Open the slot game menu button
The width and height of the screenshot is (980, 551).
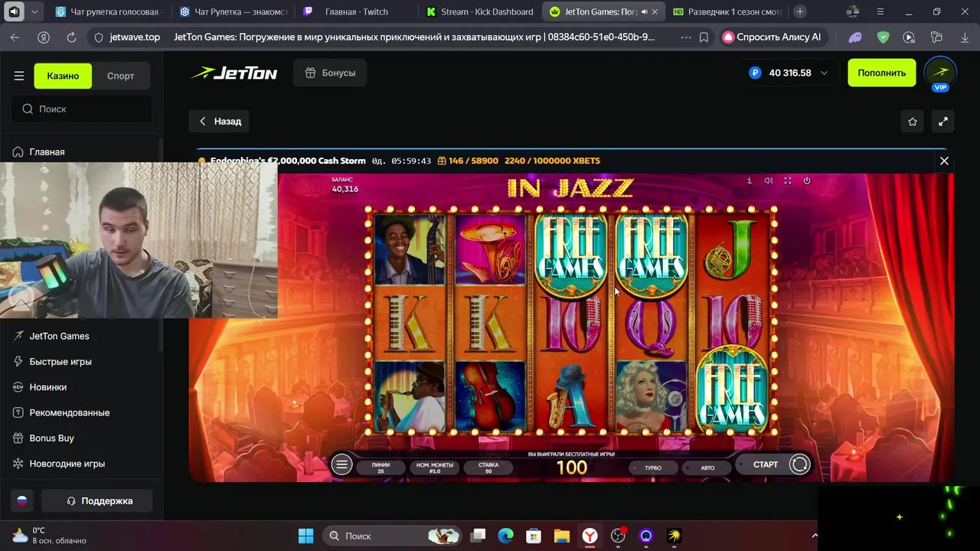(341, 465)
